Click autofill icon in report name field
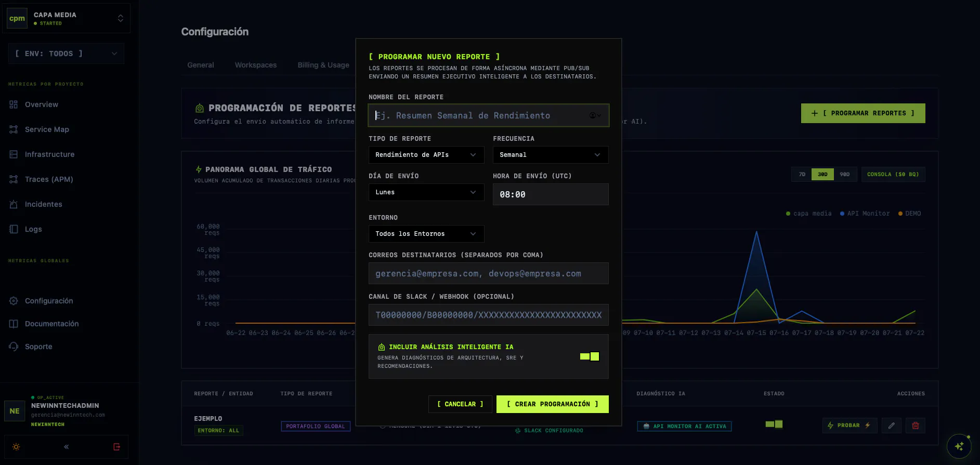This screenshot has height=465, width=980. click(595, 115)
